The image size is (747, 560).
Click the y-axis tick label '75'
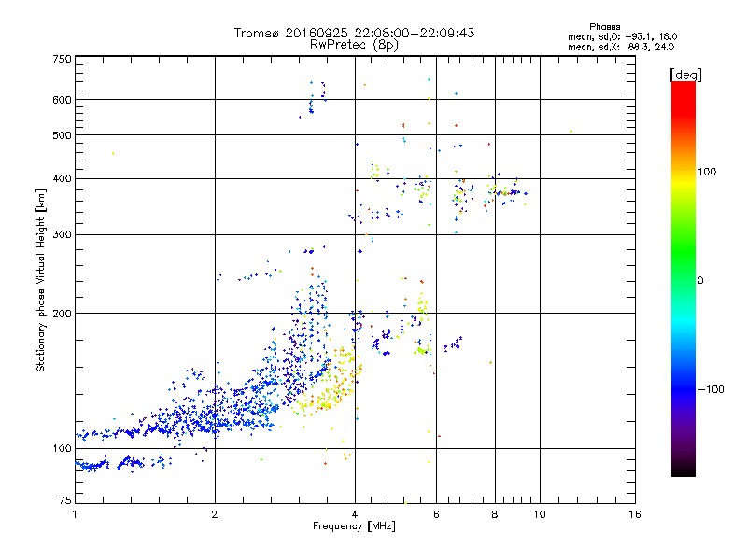point(65,500)
